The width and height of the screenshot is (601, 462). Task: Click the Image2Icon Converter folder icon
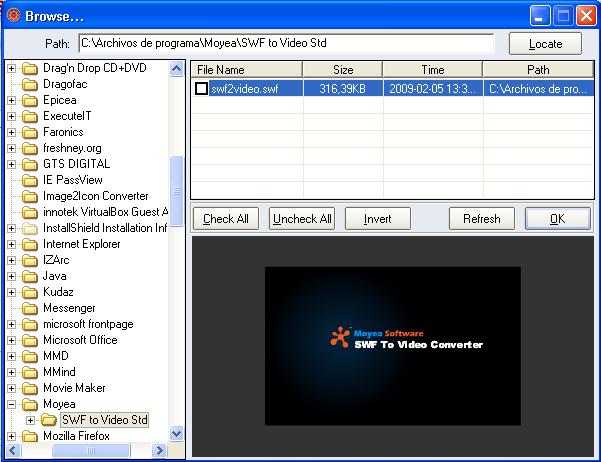click(x=30, y=196)
